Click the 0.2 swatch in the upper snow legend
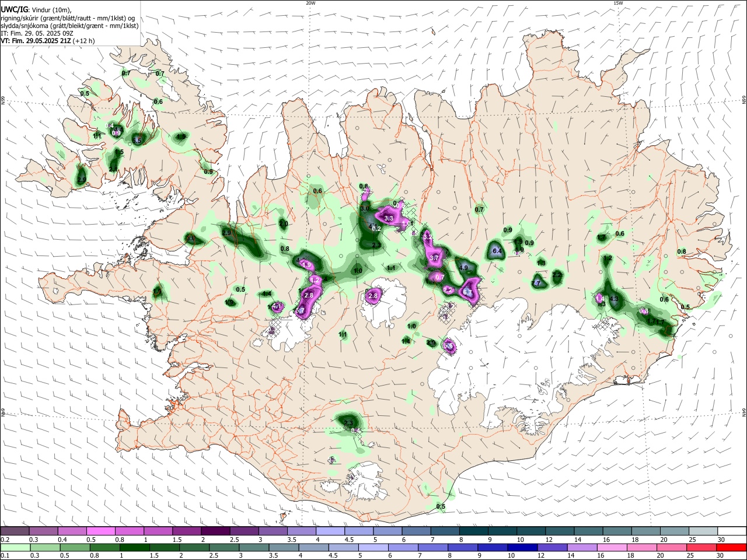Image resolution: width=747 pixels, height=560 pixels. [x=15, y=531]
